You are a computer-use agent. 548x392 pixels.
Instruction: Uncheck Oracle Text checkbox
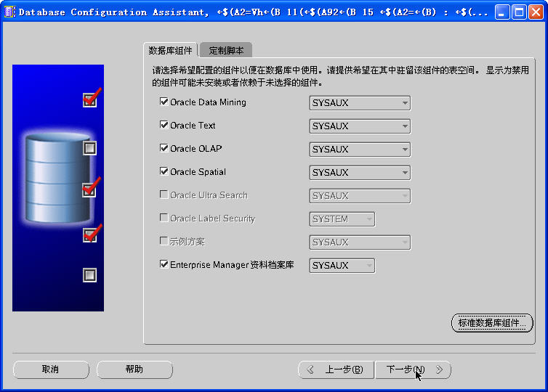[164, 125]
